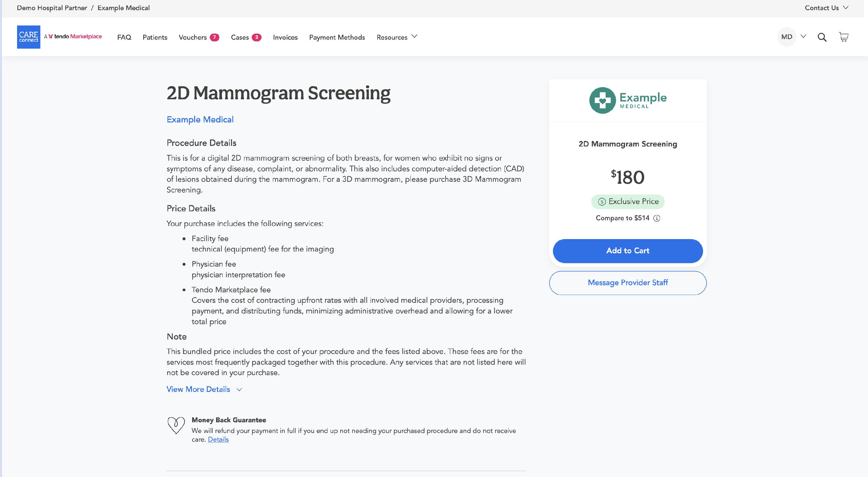
Task: Open the Money Back Guarantee Details link
Action: click(x=218, y=440)
